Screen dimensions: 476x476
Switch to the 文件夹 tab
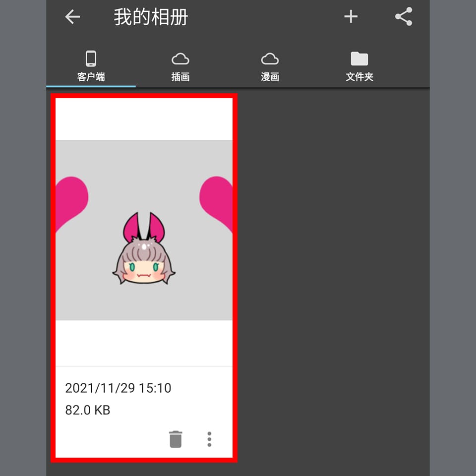[359, 66]
